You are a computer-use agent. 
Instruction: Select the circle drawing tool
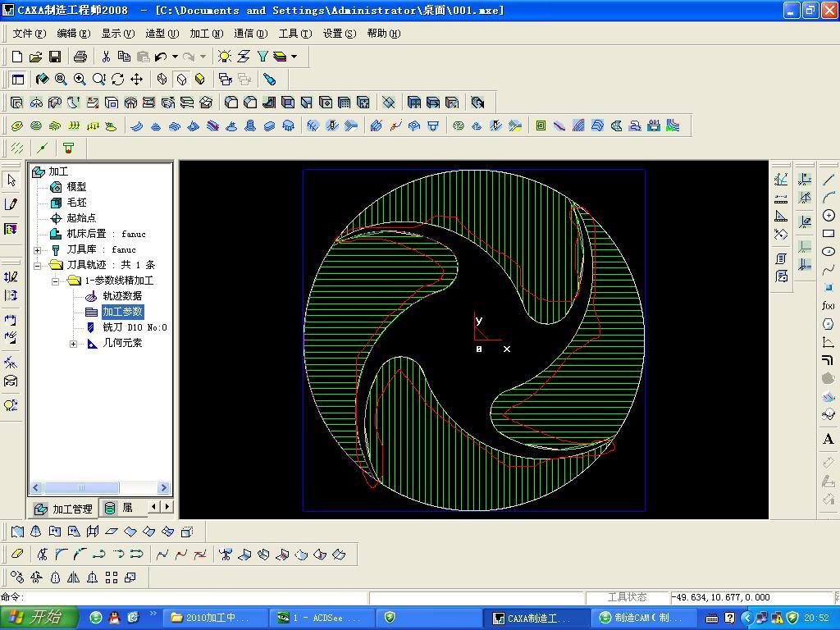pos(829,216)
